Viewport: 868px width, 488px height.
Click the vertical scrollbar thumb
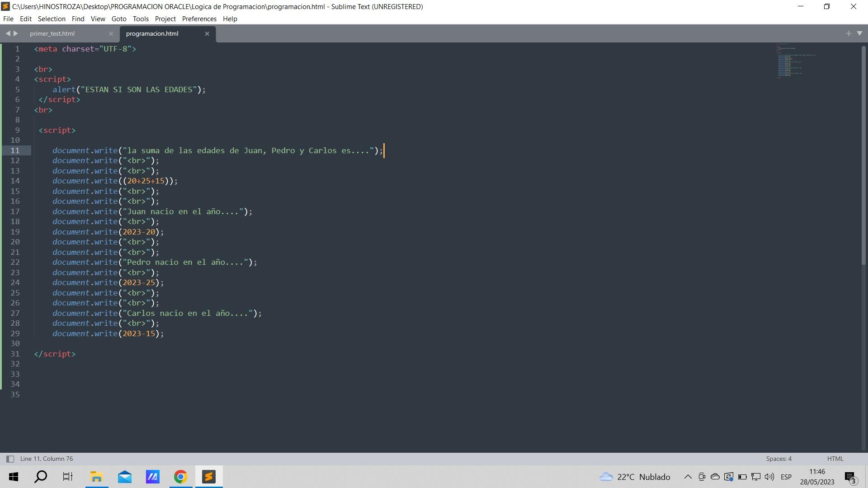click(x=863, y=155)
